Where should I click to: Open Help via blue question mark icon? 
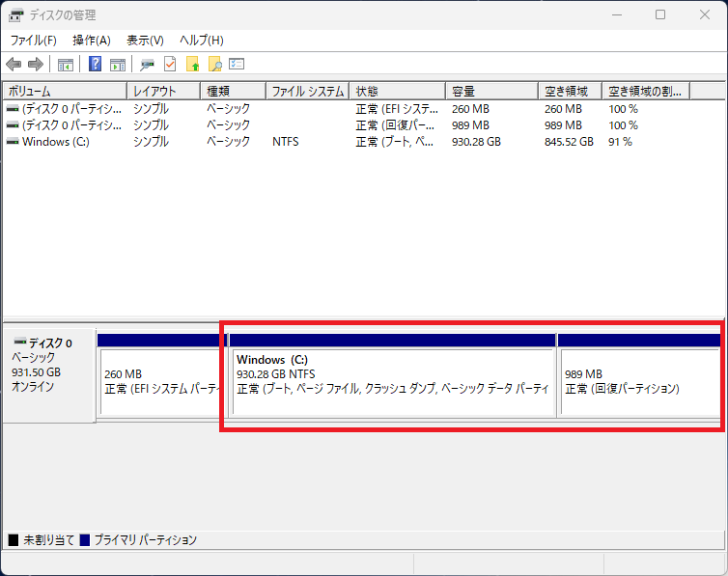coord(96,65)
